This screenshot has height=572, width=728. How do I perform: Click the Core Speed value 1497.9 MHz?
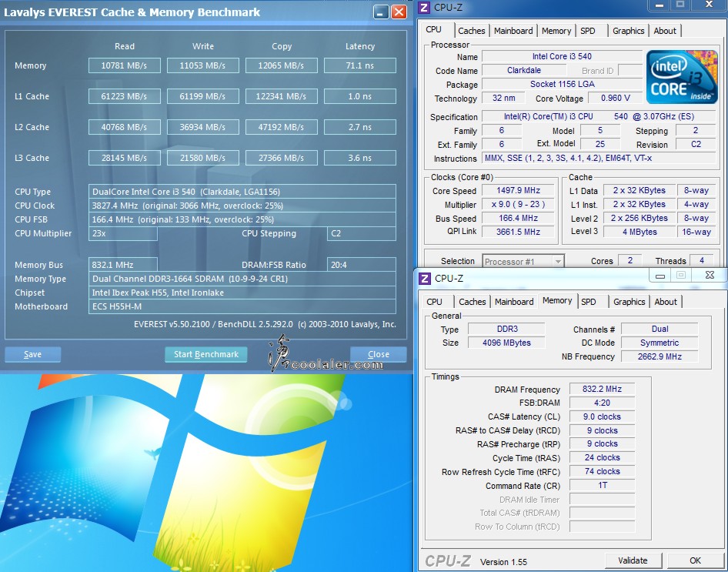click(x=518, y=190)
